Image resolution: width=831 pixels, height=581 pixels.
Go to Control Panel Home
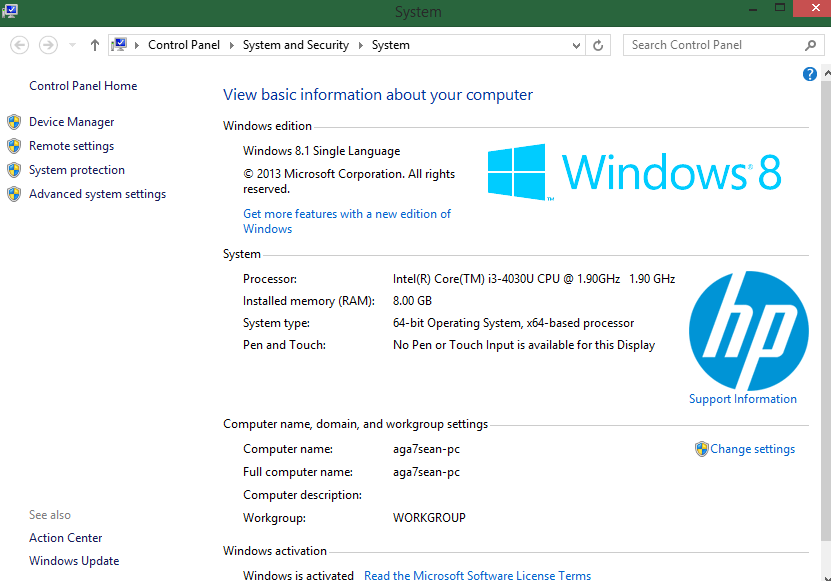[x=83, y=86]
